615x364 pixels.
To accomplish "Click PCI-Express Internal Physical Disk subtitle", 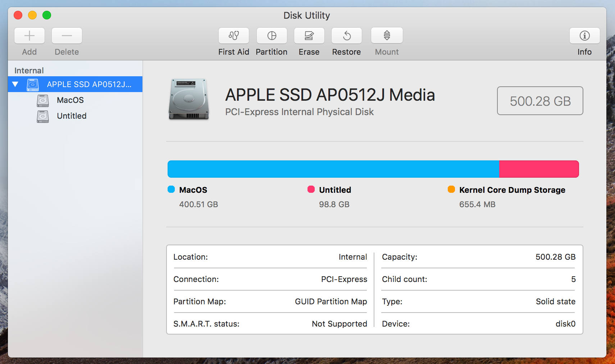I will pyautogui.click(x=300, y=112).
